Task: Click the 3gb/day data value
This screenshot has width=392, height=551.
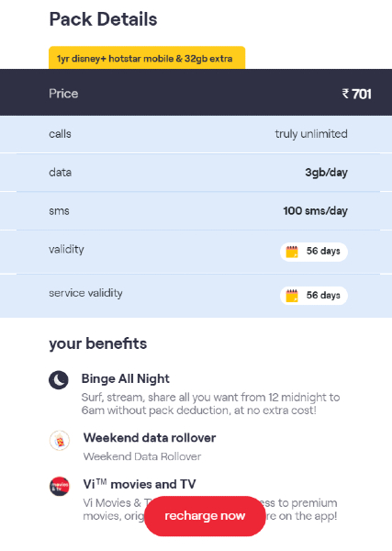Action: [326, 173]
